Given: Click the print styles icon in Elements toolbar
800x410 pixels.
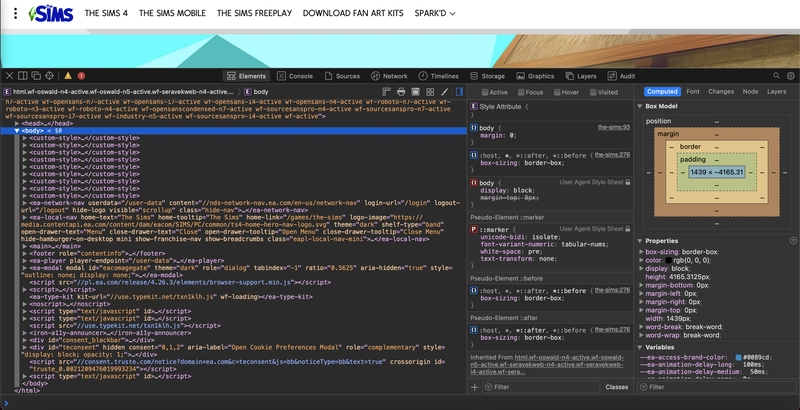Looking at the screenshot, I should [x=400, y=92].
